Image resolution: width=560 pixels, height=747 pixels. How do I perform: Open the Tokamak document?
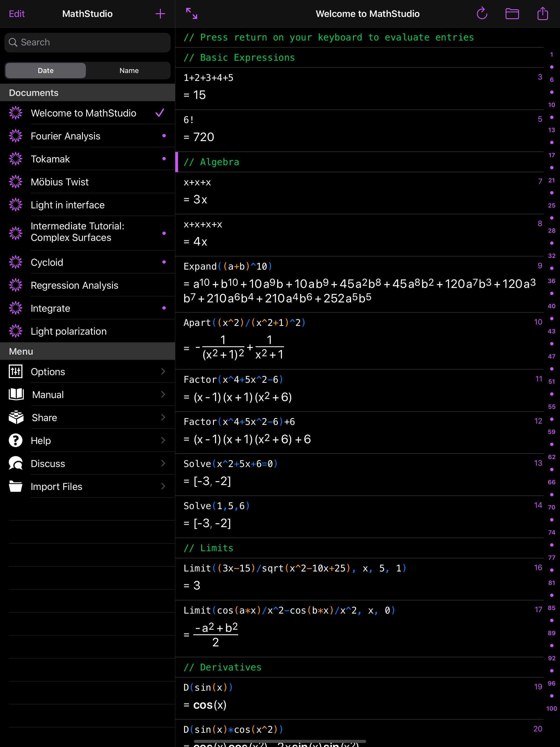(x=50, y=159)
